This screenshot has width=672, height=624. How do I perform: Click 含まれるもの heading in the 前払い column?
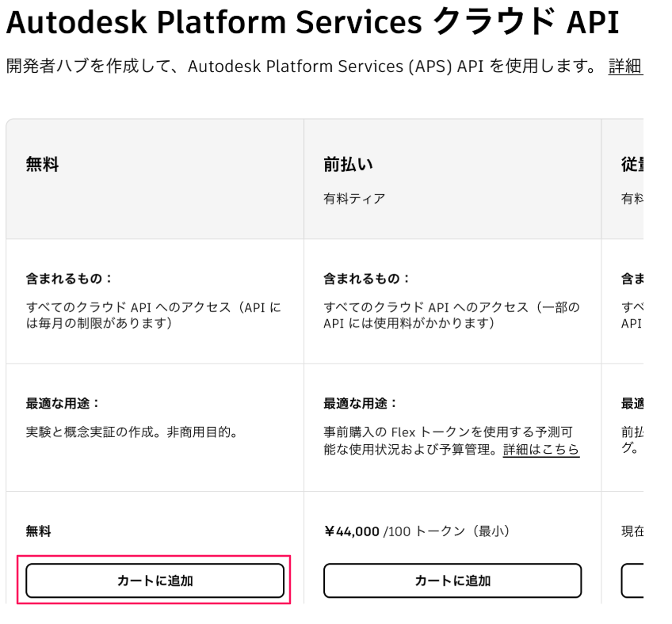tap(366, 279)
